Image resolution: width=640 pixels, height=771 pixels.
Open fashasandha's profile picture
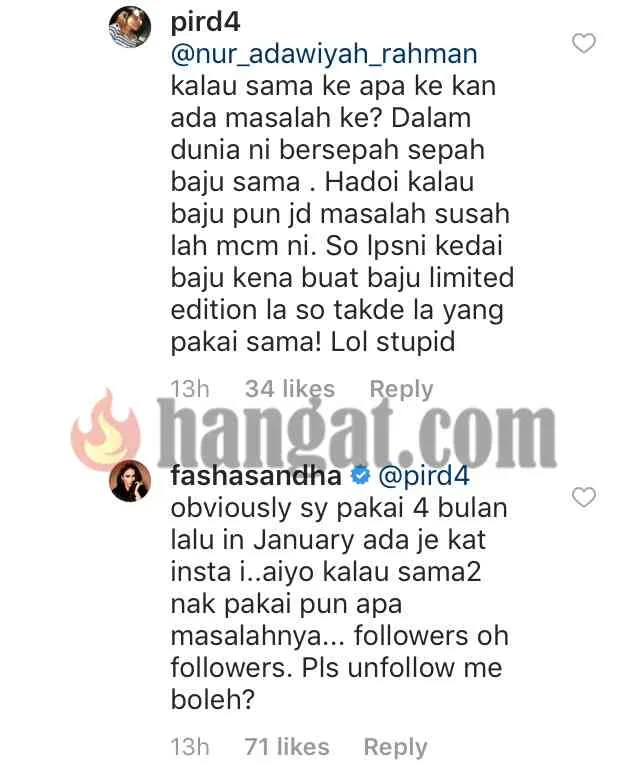point(130,481)
